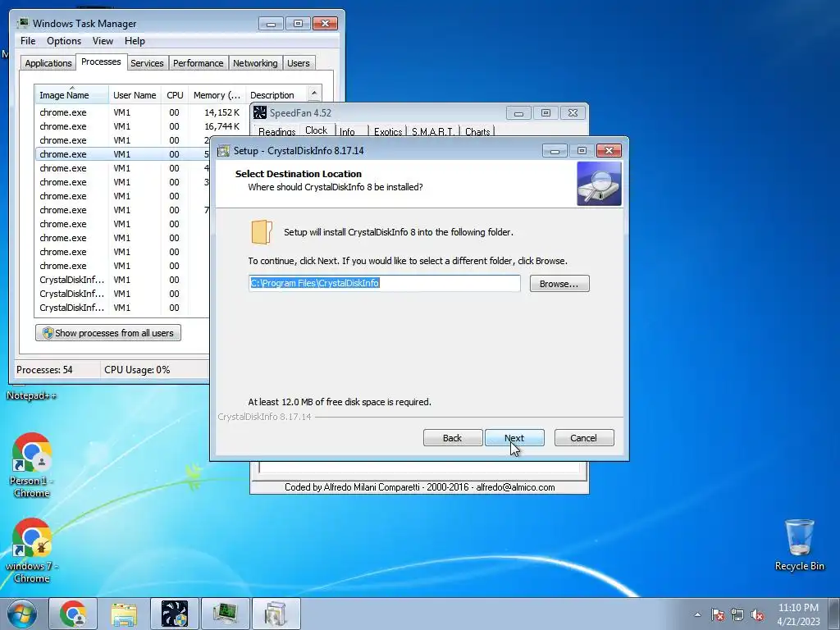
Task: Open the Options menu in Task Manager
Action: pyautogui.click(x=64, y=41)
